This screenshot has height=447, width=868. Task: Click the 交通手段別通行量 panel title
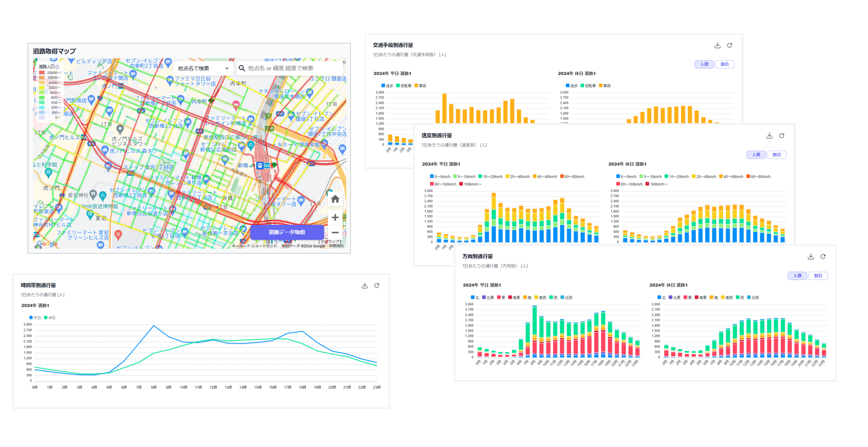pyautogui.click(x=393, y=45)
